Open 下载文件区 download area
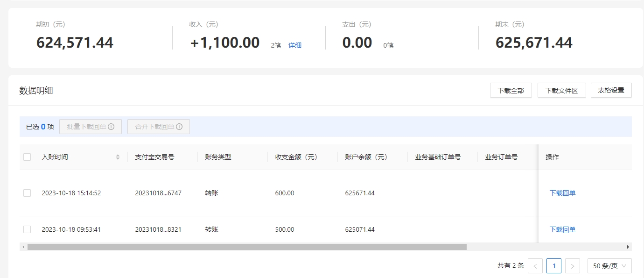Image resolution: width=644 pixels, height=278 pixels. coord(561,90)
